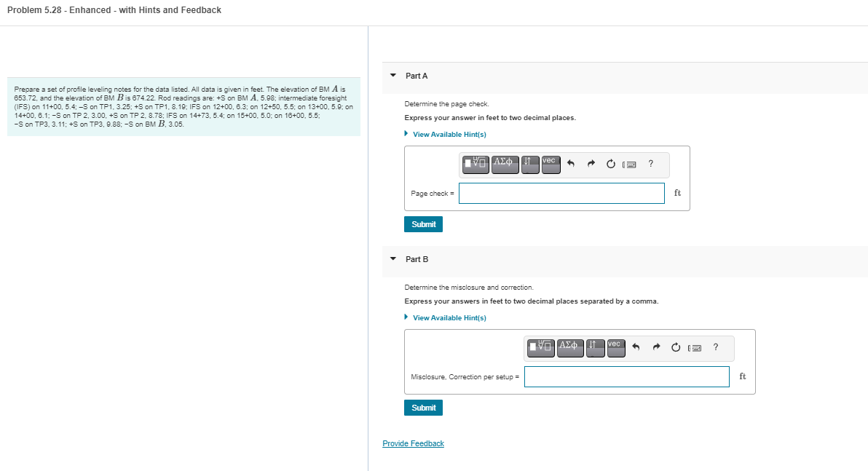Screen dimensions: 868x471
Task: Open keyboard shortcuts in Part B toolbar
Action: click(x=694, y=348)
